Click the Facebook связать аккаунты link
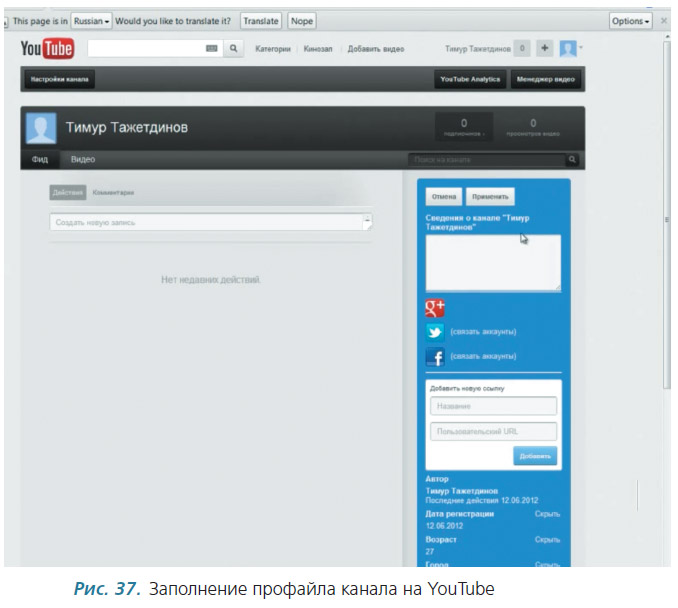The width and height of the screenshot is (678, 608). pyautogui.click(x=483, y=356)
